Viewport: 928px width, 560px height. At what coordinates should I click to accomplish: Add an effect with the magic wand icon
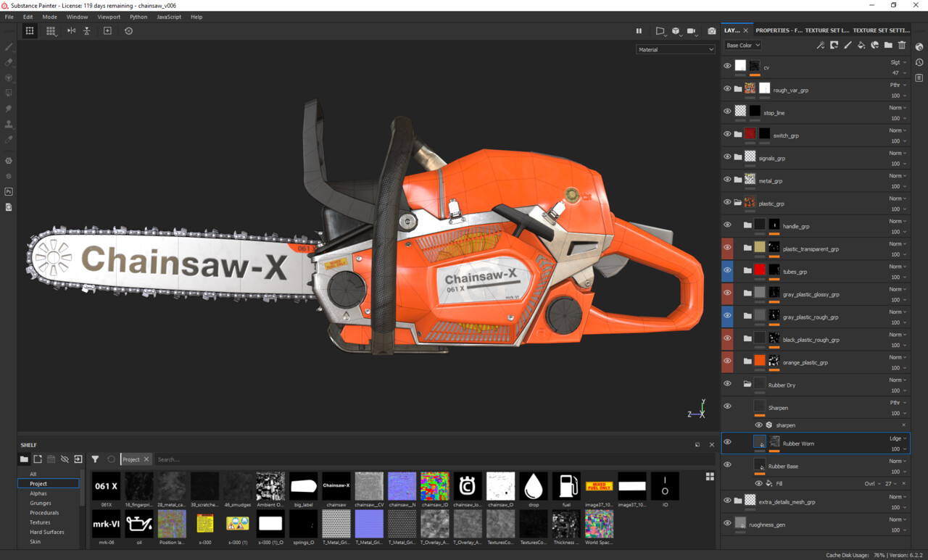(820, 45)
